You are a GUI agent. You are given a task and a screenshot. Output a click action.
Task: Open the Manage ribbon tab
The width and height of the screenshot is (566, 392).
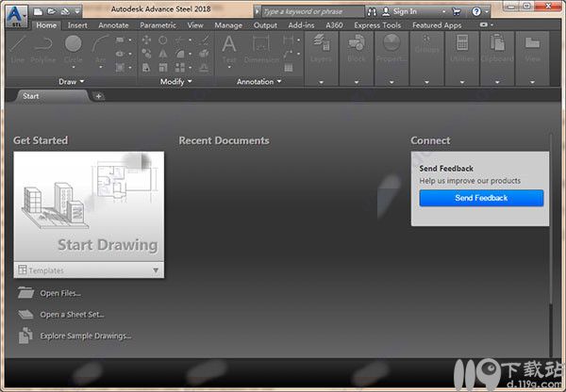228,25
